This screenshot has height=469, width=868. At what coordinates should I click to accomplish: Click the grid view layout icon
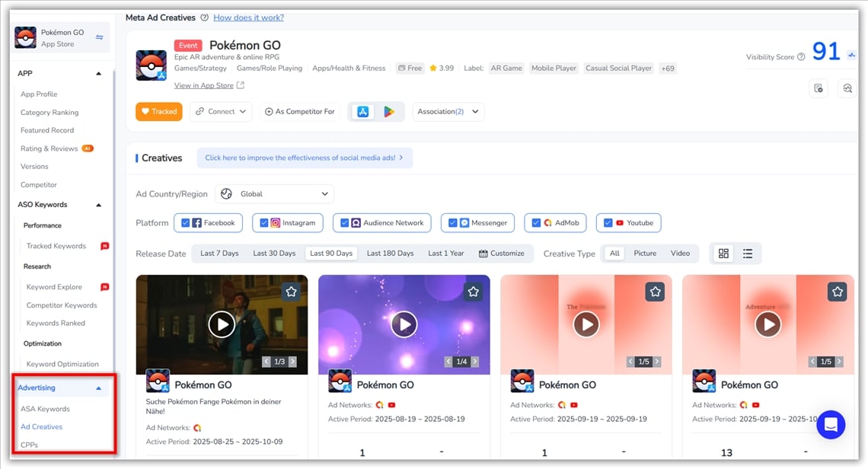tap(723, 254)
